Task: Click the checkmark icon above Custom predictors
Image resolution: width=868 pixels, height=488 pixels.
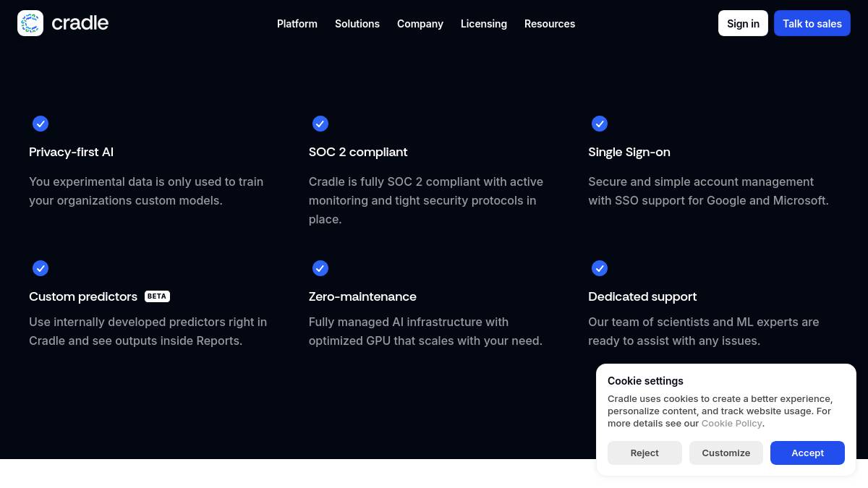Action: pos(41,268)
